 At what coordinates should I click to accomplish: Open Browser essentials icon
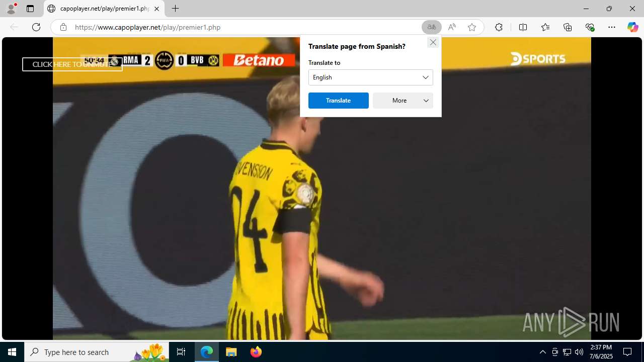point(590,27)
